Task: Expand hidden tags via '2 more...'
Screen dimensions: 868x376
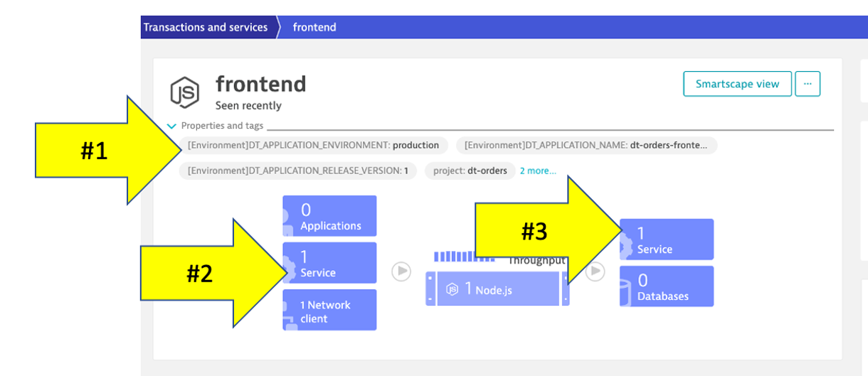Action: [538, 171]
